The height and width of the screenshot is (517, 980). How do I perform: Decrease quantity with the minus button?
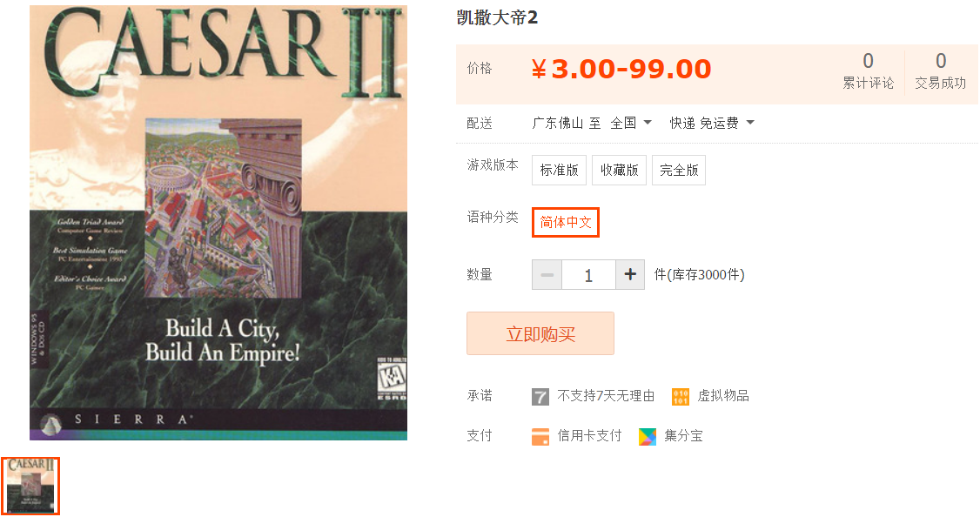[x=547, y=274]
